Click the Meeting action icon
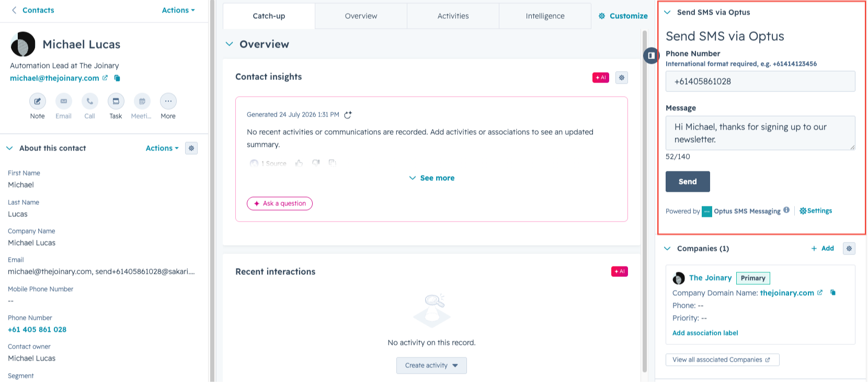The width and height of the screenshot is (868, 382). click(x=142, y=101)
